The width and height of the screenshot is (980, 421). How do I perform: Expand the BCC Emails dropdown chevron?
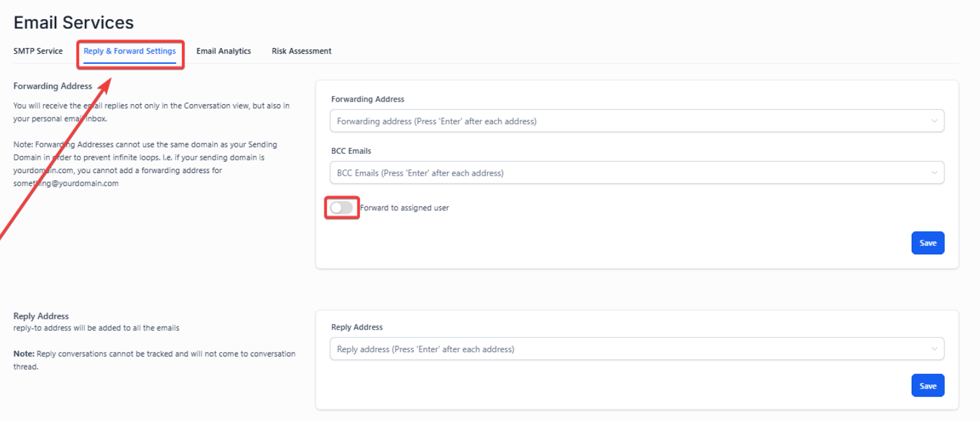coord(934,173)
